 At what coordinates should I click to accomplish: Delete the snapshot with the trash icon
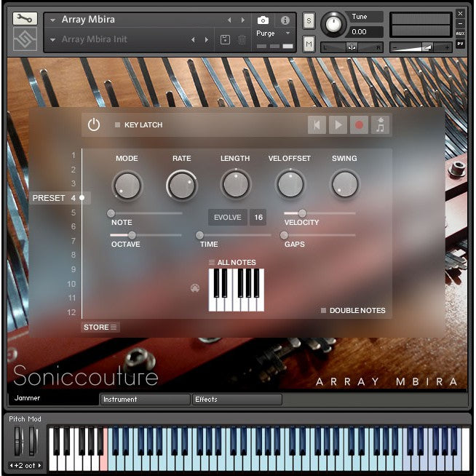click(242, 39)
